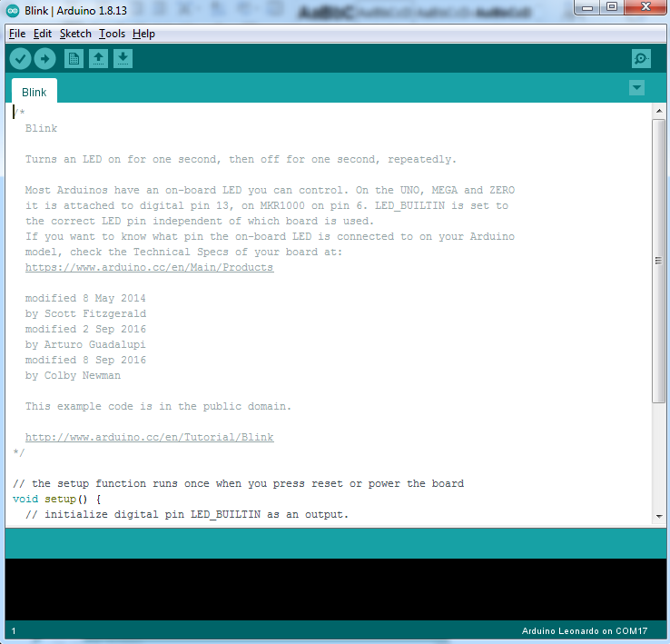The width and height of the screenshot is (670, 644).
Task: Maximize the Arduino window
Action: coord(612,7)
